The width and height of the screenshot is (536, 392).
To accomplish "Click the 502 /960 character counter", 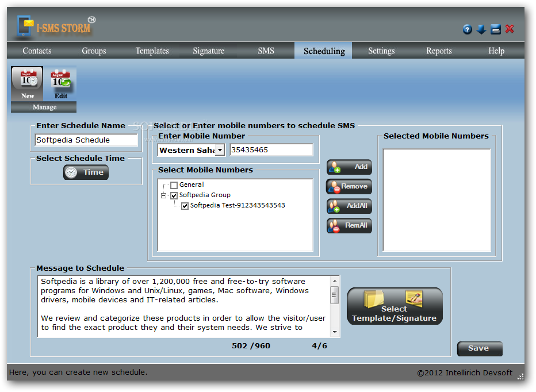I will coord(251,346).
